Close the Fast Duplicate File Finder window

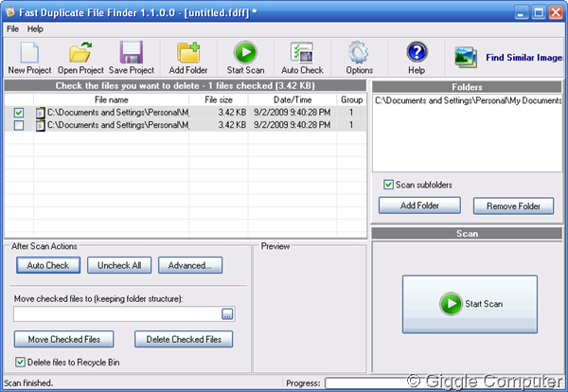coord(556,12)
